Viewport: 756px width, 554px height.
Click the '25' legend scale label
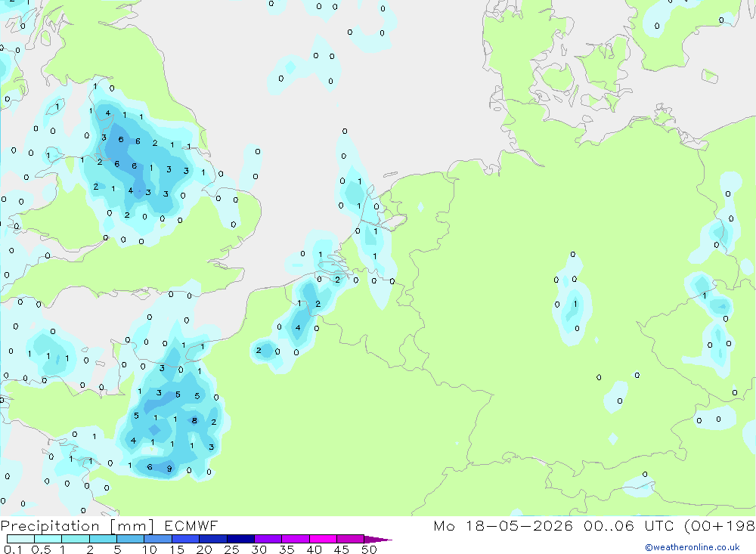click(x=231, y=549)
